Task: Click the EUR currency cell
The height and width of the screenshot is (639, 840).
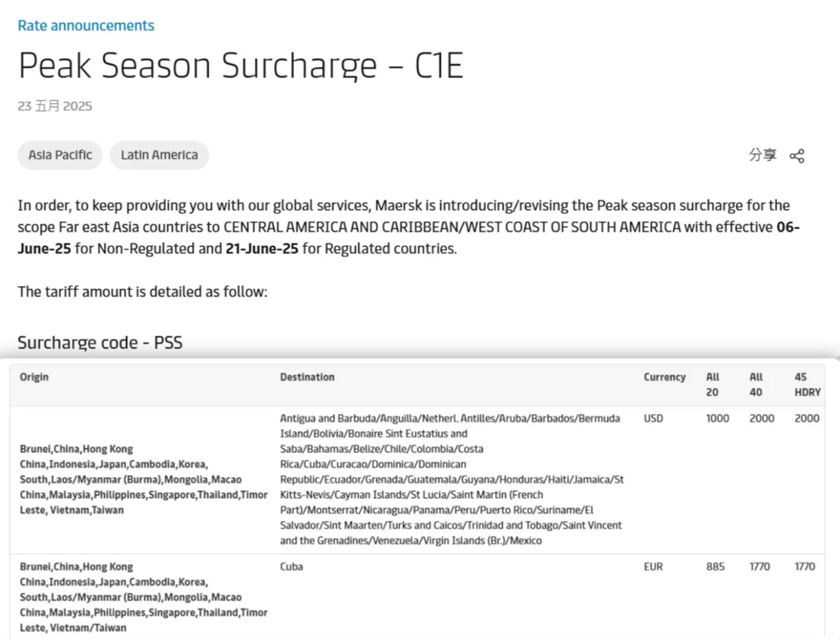Action: tap(653, 567)
